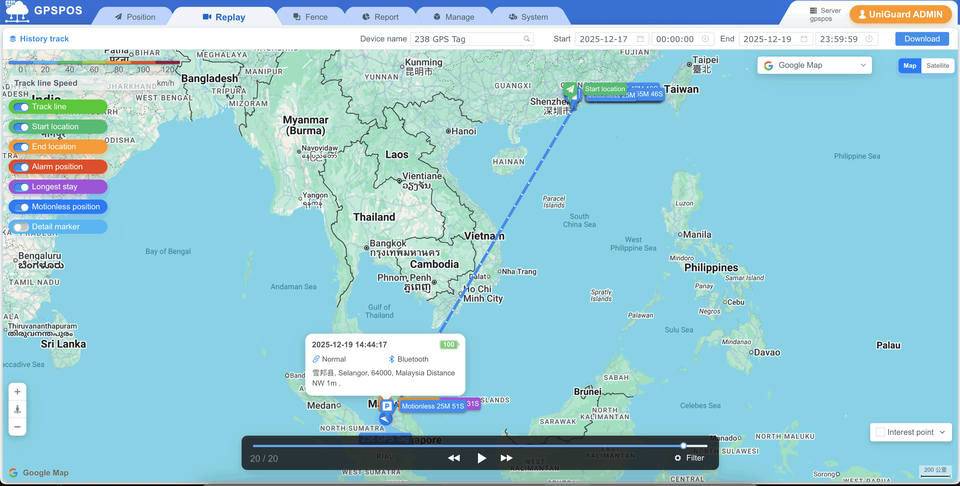This screenshot has height=486, width=960.
Task: Open the Start date field 2025-12-17
Action: pos(612,39)
